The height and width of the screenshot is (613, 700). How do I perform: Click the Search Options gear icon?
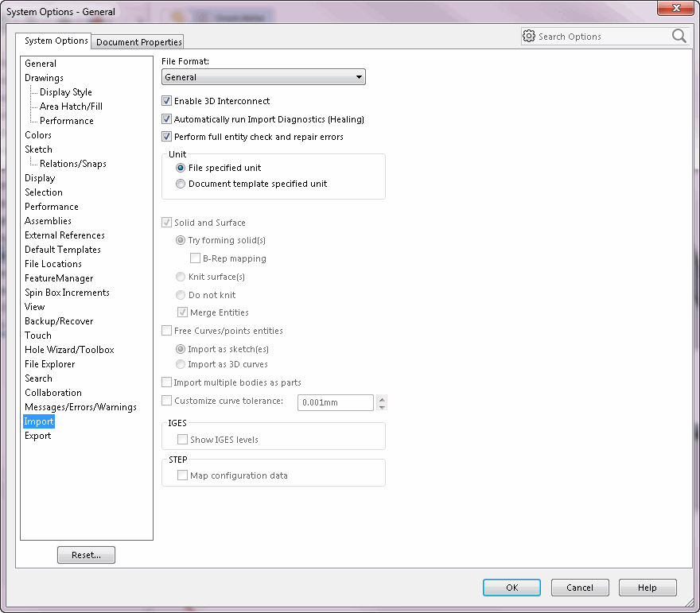(529, 36)
